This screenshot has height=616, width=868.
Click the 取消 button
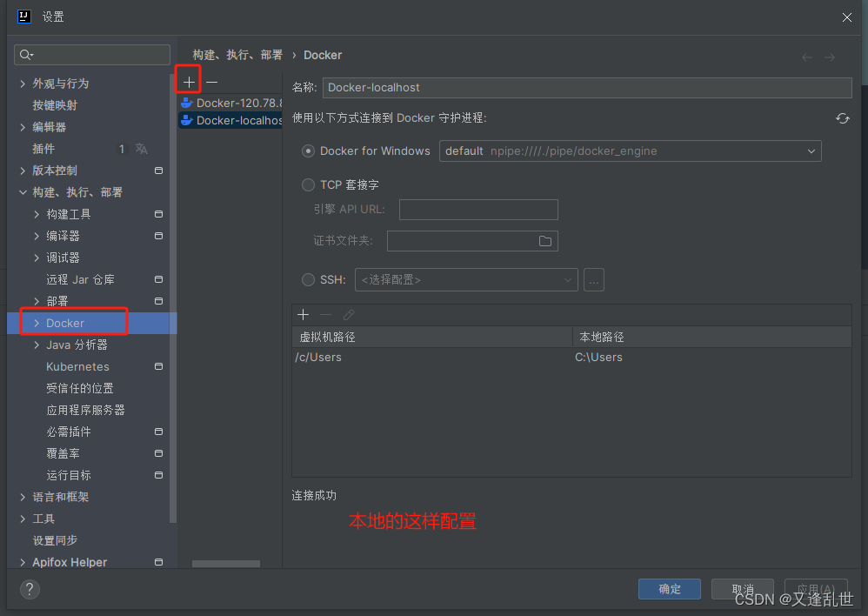point(743,589)
